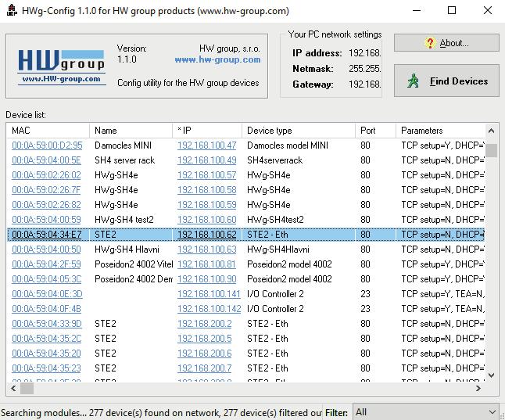Open MAC link 00:0A:59:04:0F:4B
The image size is (505, 420).
46,308
